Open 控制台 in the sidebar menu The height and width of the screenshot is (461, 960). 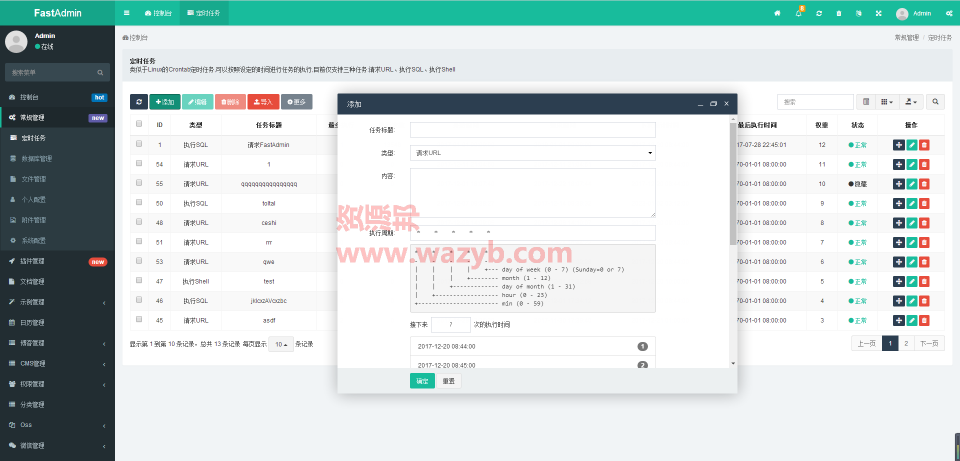click(57, 97)
